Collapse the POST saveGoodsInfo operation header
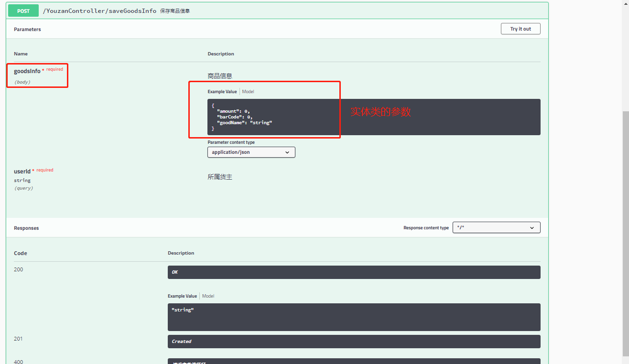The height and width of the screenshot is (364, 629). (x=277, y=11)
